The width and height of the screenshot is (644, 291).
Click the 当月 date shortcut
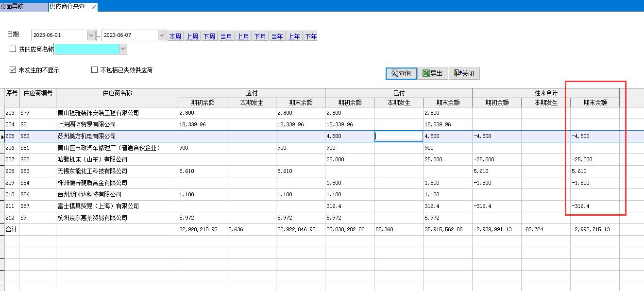click(x=226, y=36)
